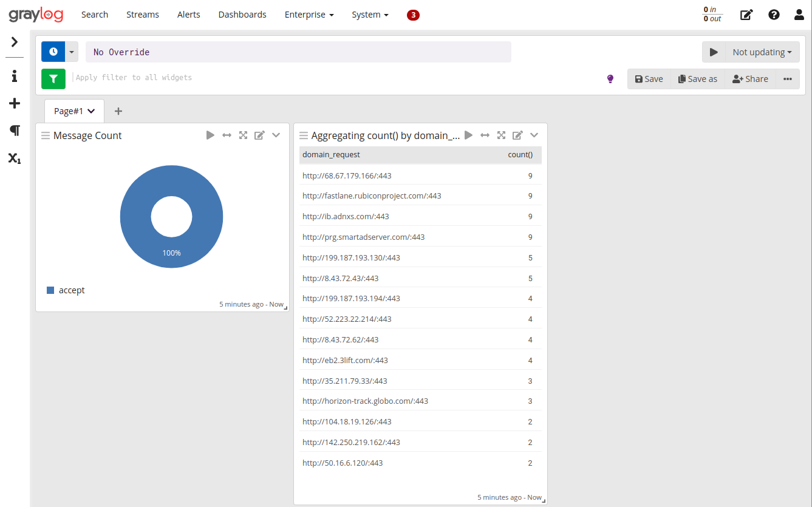Edit the Message Count widget
Screen dimensions: 812x507
(259, 135)
